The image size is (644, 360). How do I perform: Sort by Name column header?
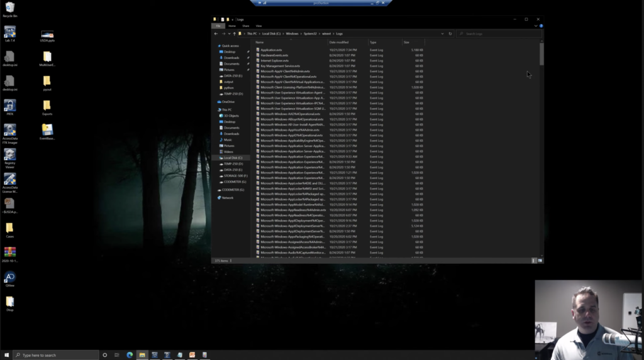pos(291,42)
